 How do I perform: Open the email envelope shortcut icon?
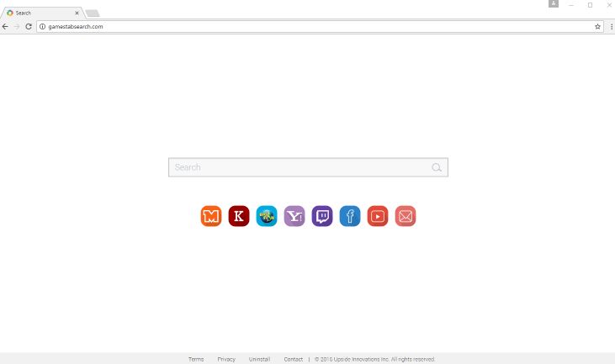click(x=406, y=216)
